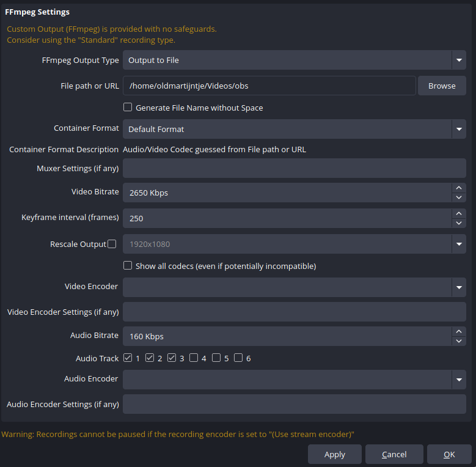
Task: Open FFmpeg Output Type dropdown
Action: click(x=459, y=60)
